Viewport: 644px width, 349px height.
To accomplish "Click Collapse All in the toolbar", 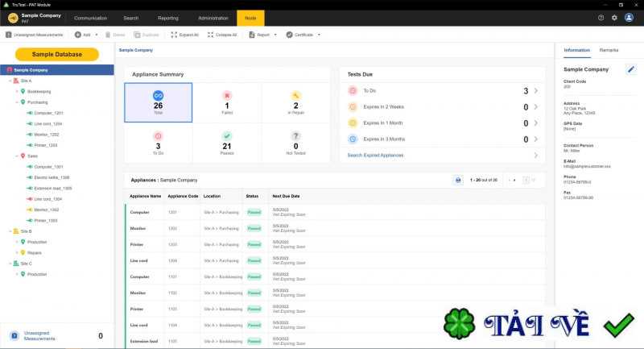I will point(221,35).
